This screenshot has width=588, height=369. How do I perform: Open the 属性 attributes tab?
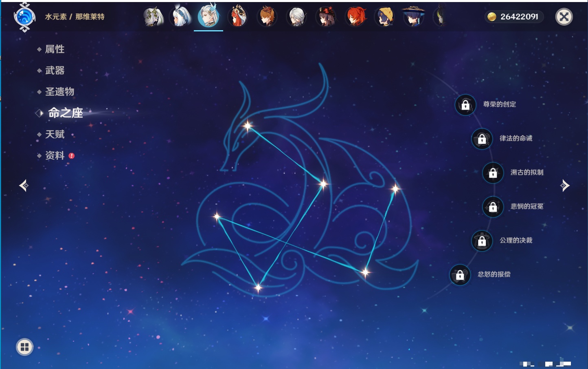click(55, 49)
